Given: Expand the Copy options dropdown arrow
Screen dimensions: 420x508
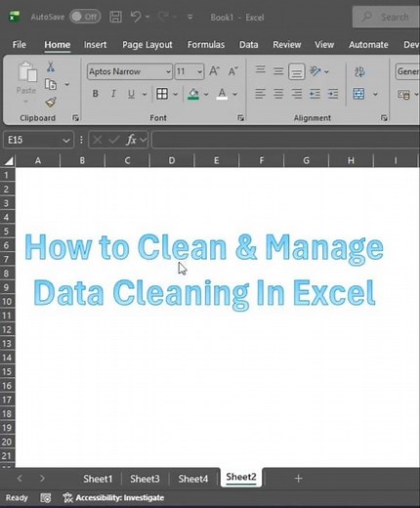Looking at the screenshot, I should coord(67,84).
